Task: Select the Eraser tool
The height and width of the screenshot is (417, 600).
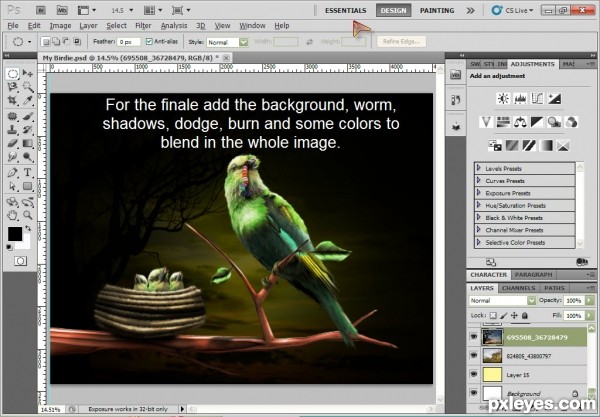Action: point(12,143)
